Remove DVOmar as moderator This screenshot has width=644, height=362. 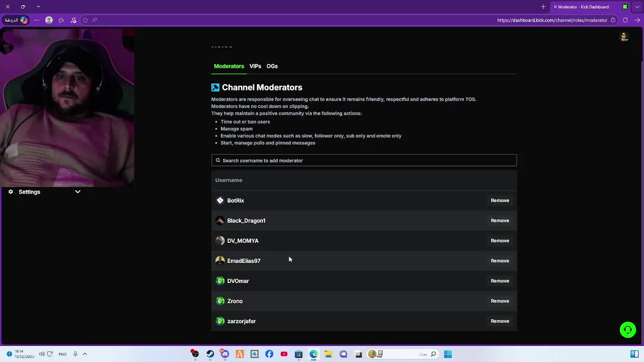(500, 281)
